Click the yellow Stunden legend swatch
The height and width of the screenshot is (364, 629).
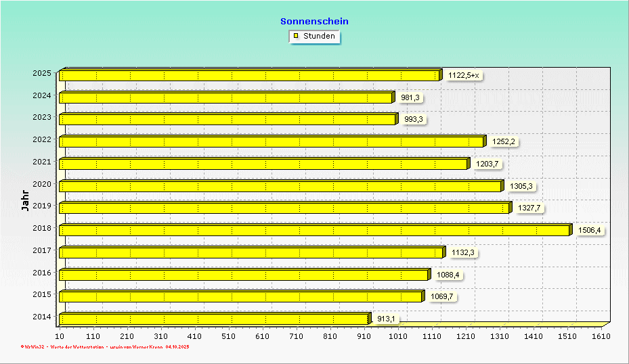coord(296,36)
